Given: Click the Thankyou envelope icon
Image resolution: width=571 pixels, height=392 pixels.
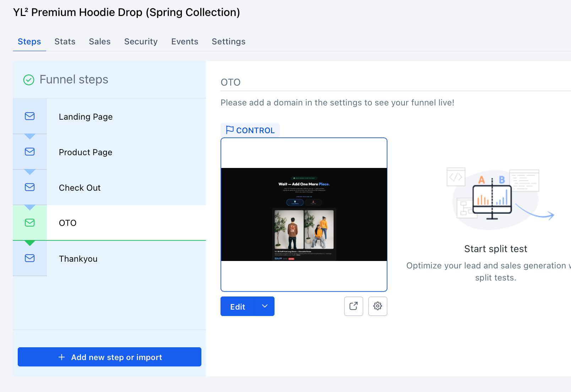Looking at the screenshot, I should [x=30, y=258].
